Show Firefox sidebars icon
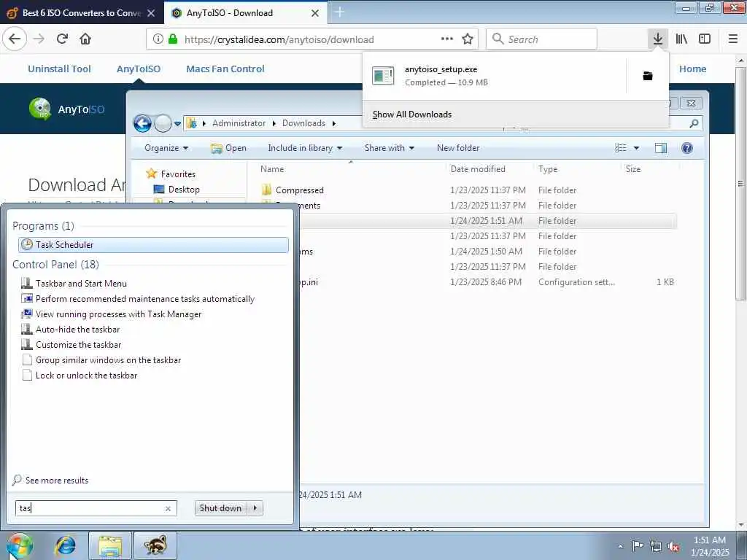The image size is (747, 560). tap(705, 39)
